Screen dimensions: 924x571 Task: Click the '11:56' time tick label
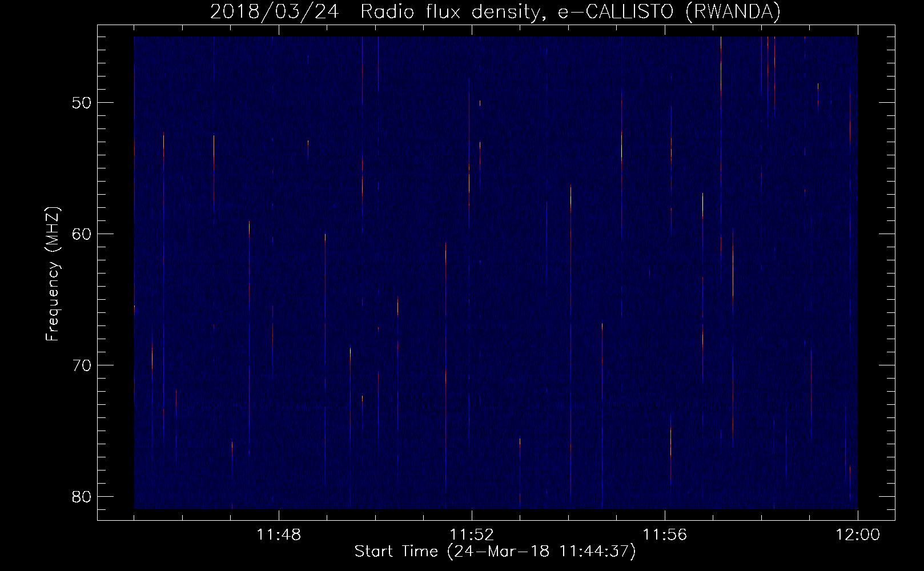665,535
